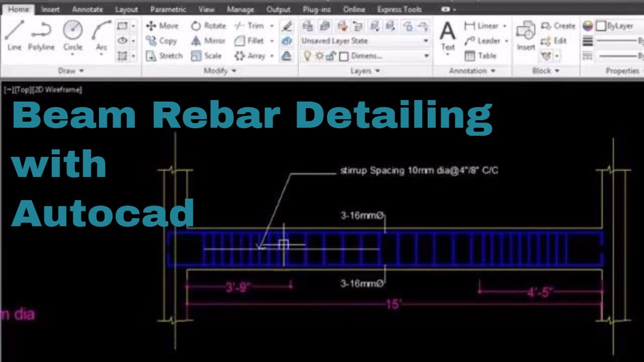Open Layer Properties manager icon
644x362 pixels.
pos(307,26)
